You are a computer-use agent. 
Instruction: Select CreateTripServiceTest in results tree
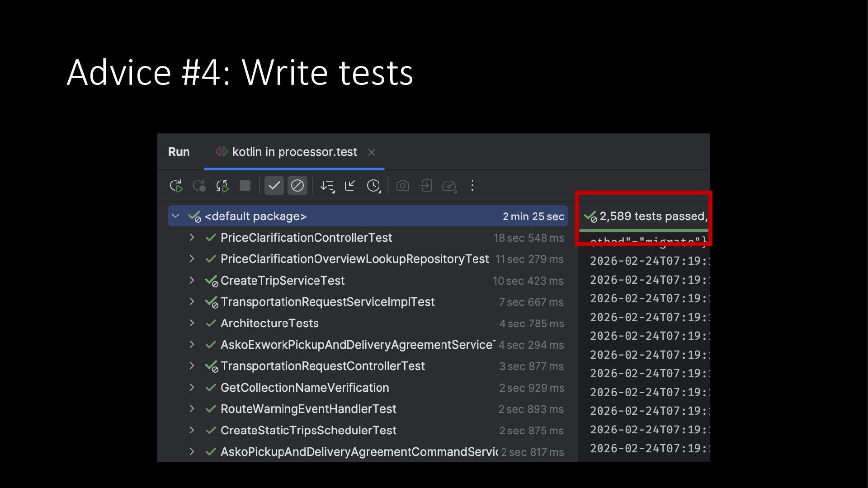pos(283,281)
